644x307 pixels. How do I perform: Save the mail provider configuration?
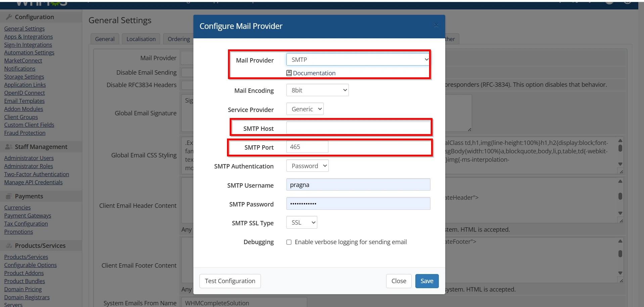[x=427, y=281]
